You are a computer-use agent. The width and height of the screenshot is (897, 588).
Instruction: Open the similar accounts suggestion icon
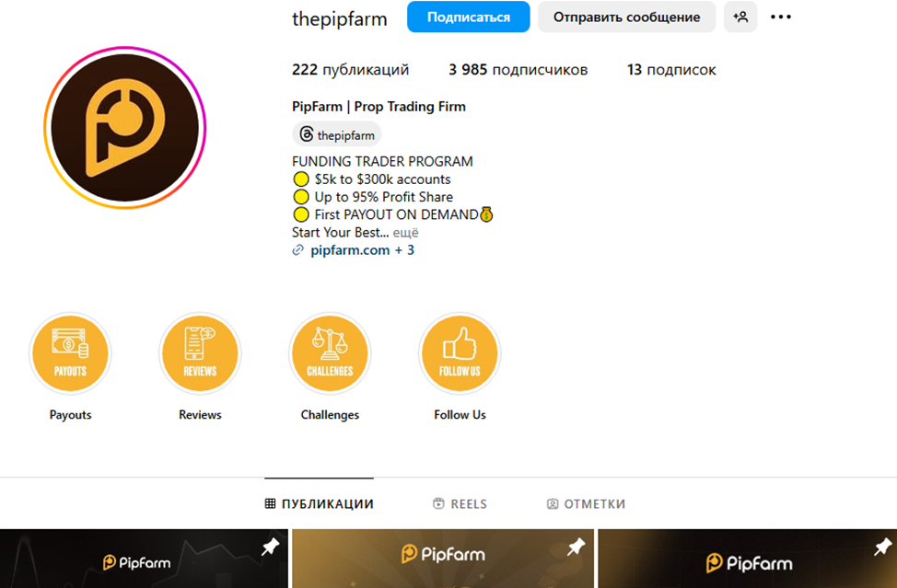(740, 17)
